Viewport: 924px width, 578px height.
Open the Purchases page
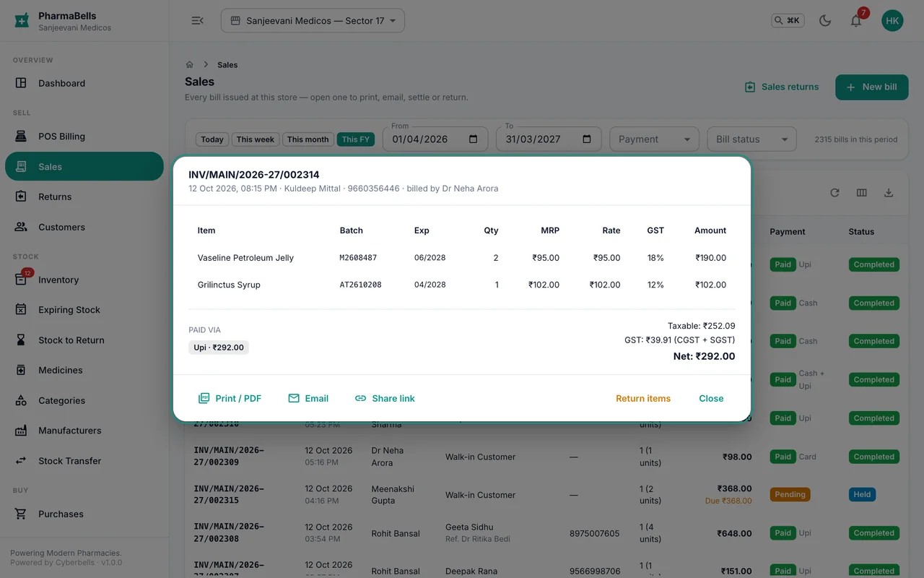pyautogui.click(x=84, y=514)
